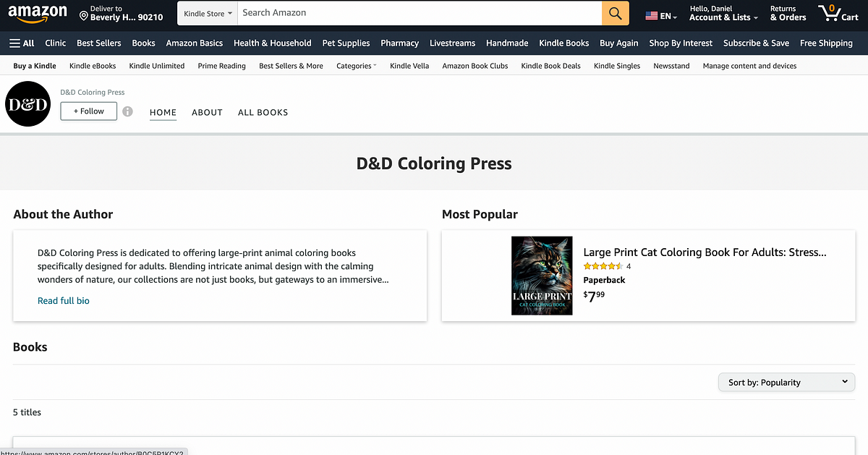
Task: Click the Search Amazon input field
Action: coord(420,13)
